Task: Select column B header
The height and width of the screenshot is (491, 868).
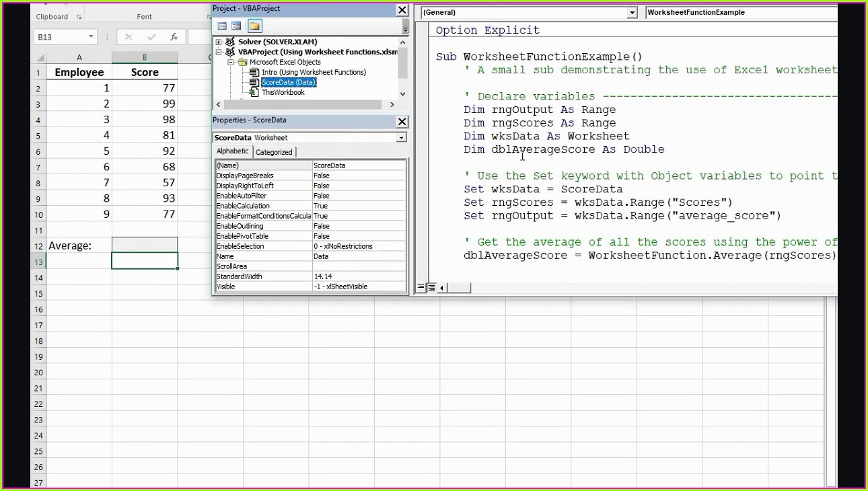Action: [145, 58]
